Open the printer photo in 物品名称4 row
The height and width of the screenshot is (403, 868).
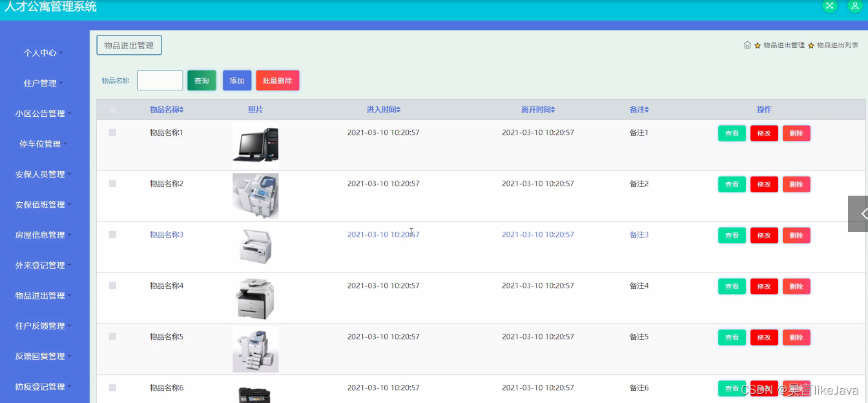[256, 298]
